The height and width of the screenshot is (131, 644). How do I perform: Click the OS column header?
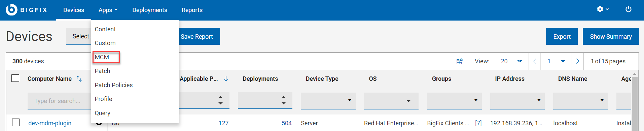tap(373, 79)
